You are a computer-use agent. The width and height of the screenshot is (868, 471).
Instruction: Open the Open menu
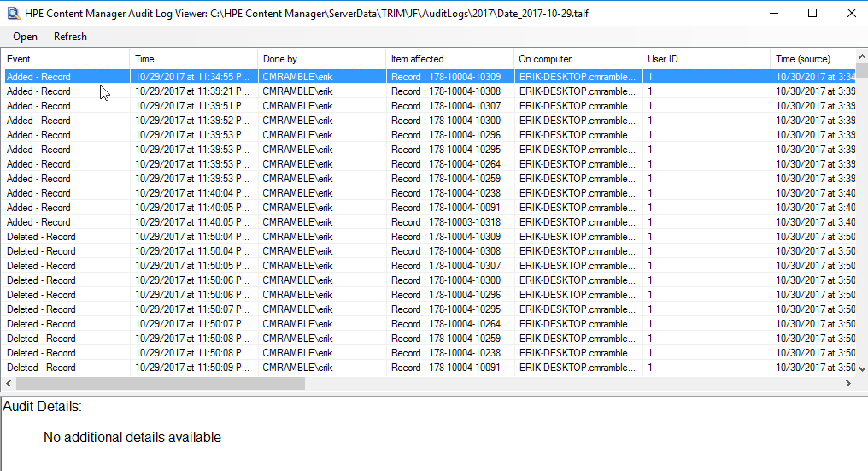pos(25,37)
